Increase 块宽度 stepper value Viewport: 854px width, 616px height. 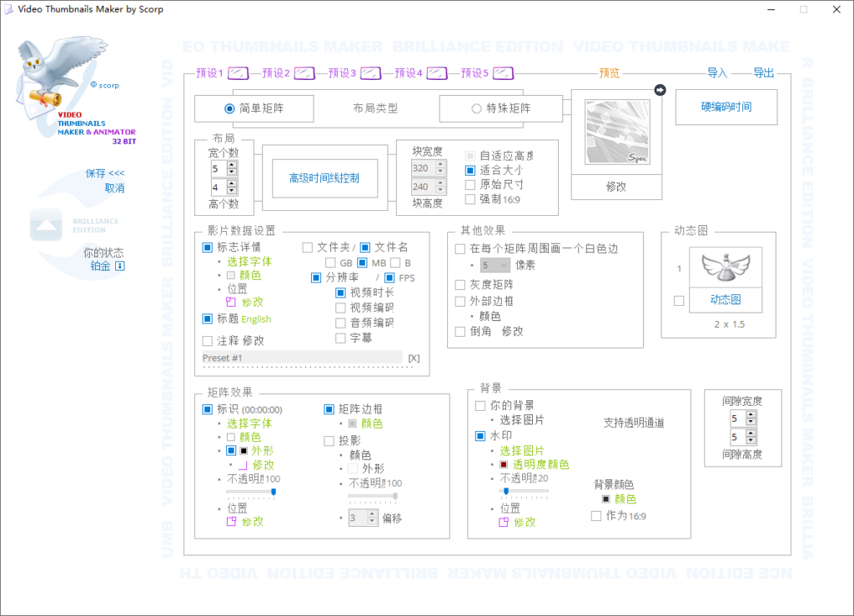[441, 164]
